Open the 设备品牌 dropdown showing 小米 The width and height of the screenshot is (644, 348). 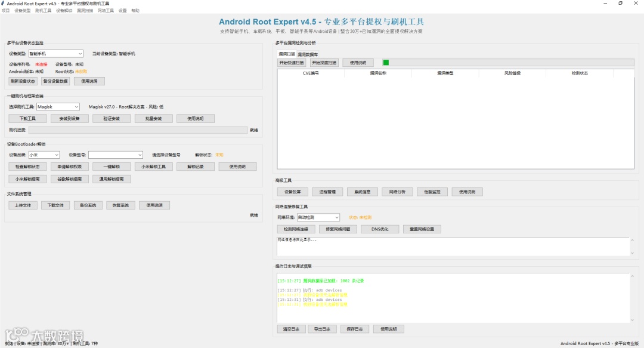44,155
